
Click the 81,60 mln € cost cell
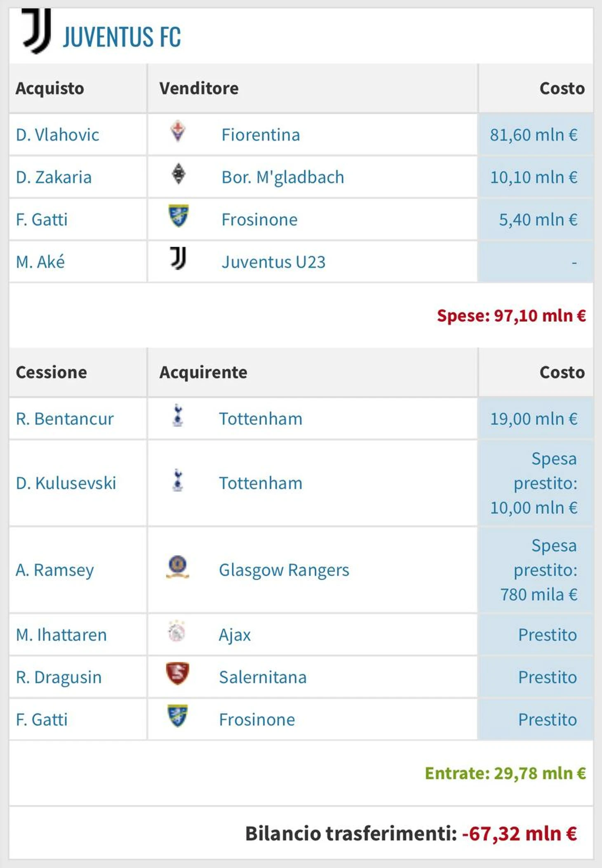pyautogui.click(x=534, y=135)
